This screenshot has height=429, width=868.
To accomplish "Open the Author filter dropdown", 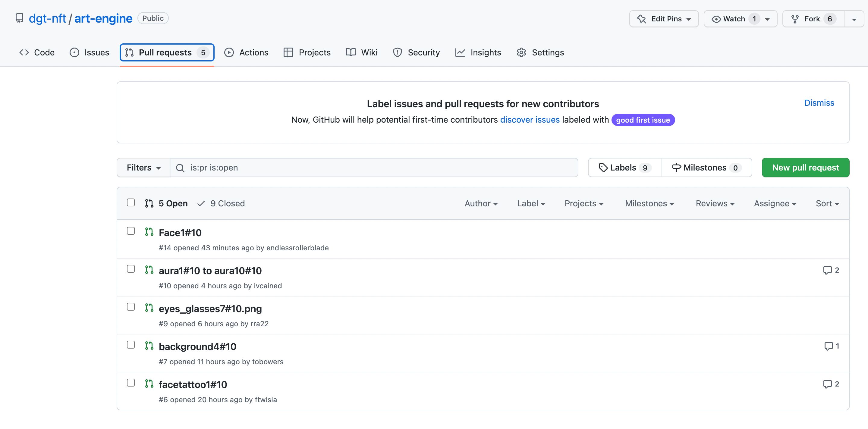I will click(x=481, y=203).
